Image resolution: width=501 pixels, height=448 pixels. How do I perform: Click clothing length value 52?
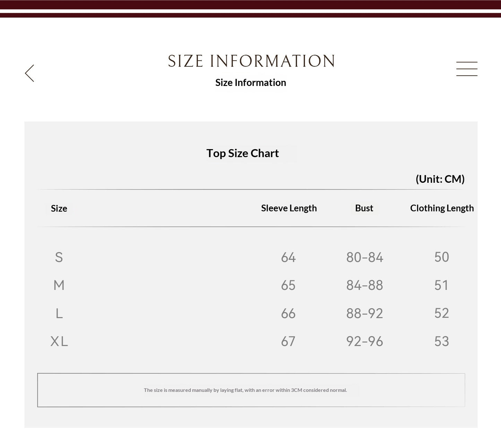point(441,313)
